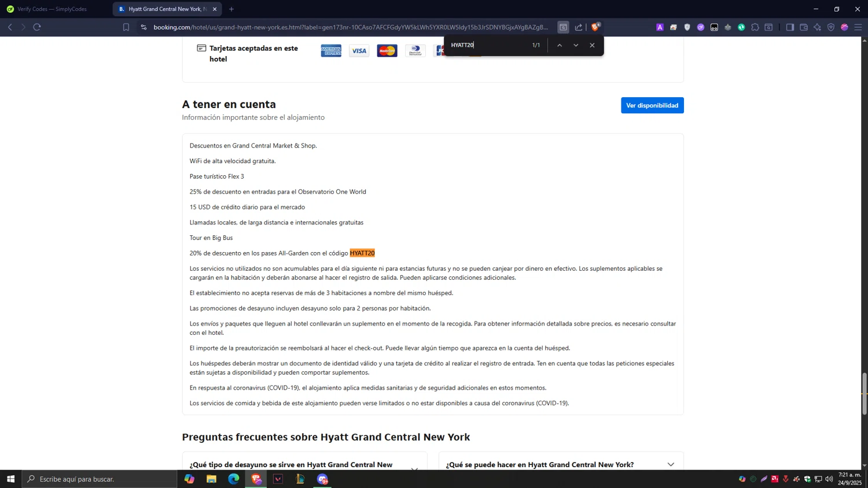
Task: Open a new browser tab
Action: [231, 9]
